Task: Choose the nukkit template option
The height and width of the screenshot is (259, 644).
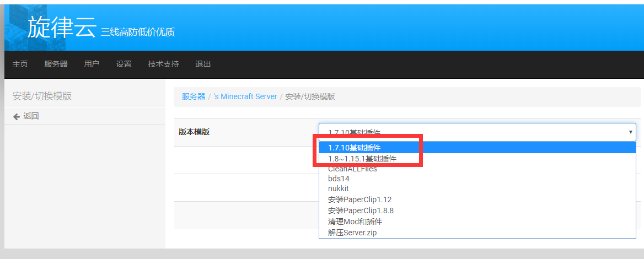Action: coord(338,188)
